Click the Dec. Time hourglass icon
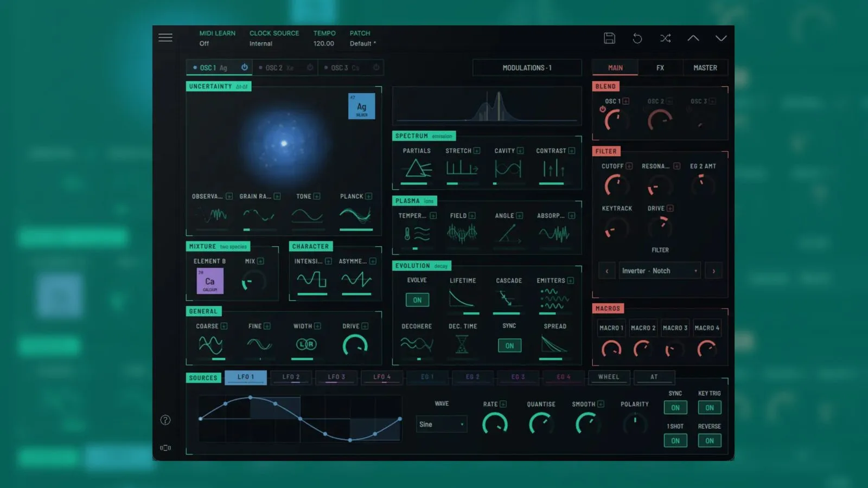 462,344
